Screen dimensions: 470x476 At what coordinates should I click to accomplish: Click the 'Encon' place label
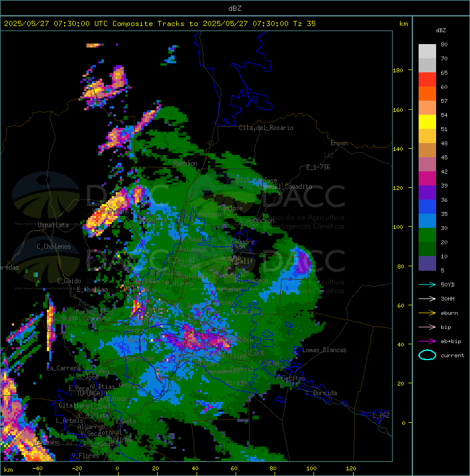(339, 143)
